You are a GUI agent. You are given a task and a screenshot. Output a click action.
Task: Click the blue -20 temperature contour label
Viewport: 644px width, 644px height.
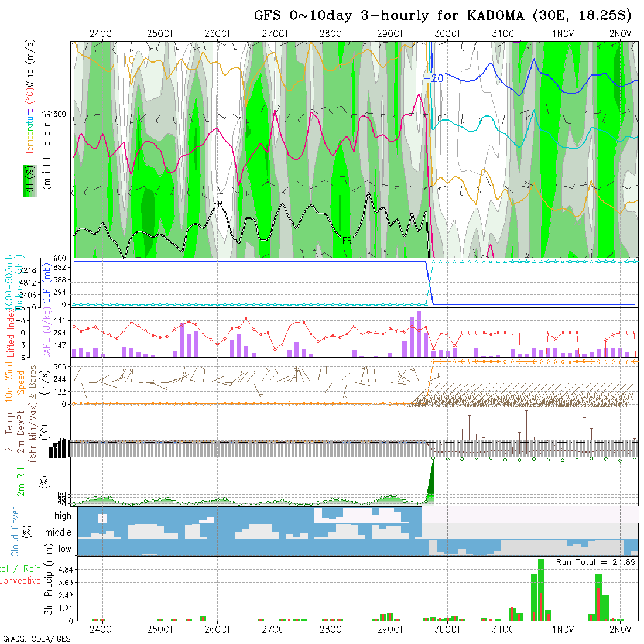tap(433, 78)
